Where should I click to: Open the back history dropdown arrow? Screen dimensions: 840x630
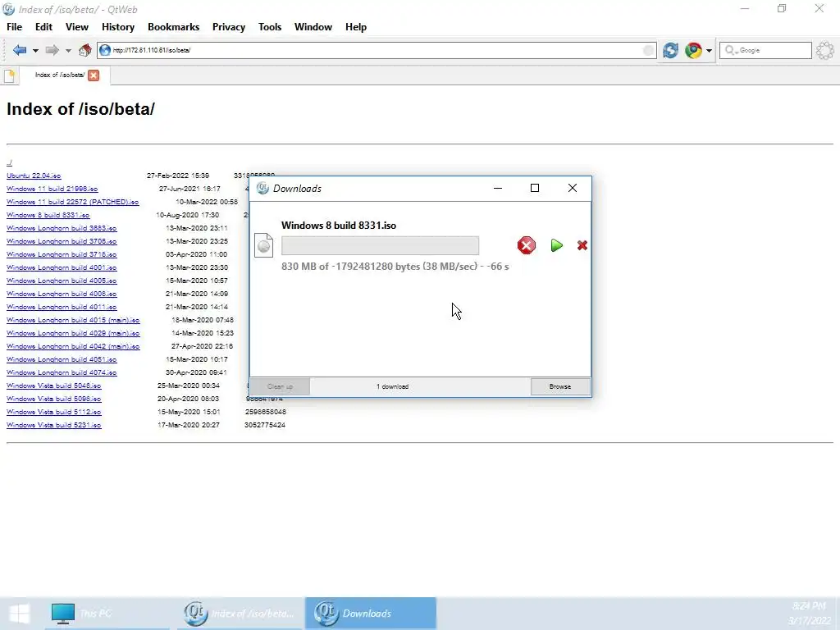pyautogui.click(x=35, y=51)
